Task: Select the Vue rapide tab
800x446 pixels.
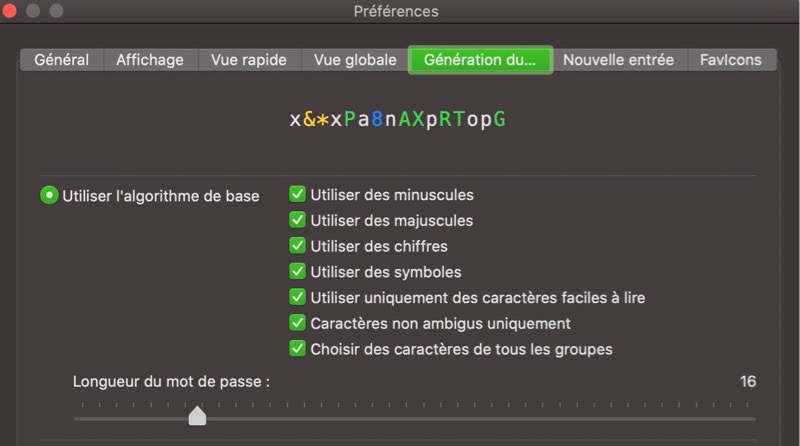Action: pyautogui.click(x=249, y=60)
